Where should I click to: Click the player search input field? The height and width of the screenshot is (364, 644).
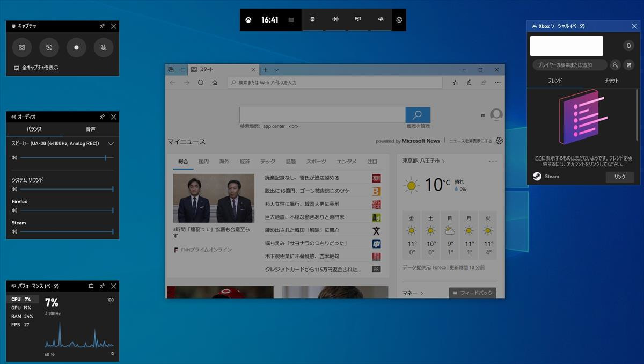click(569, 65)
